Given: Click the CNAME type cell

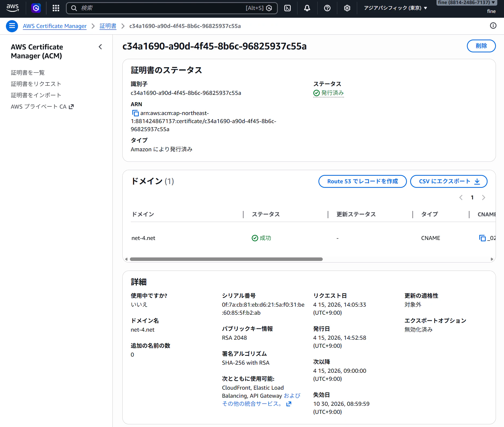Looking at the screenshot, I should [431, 238].
